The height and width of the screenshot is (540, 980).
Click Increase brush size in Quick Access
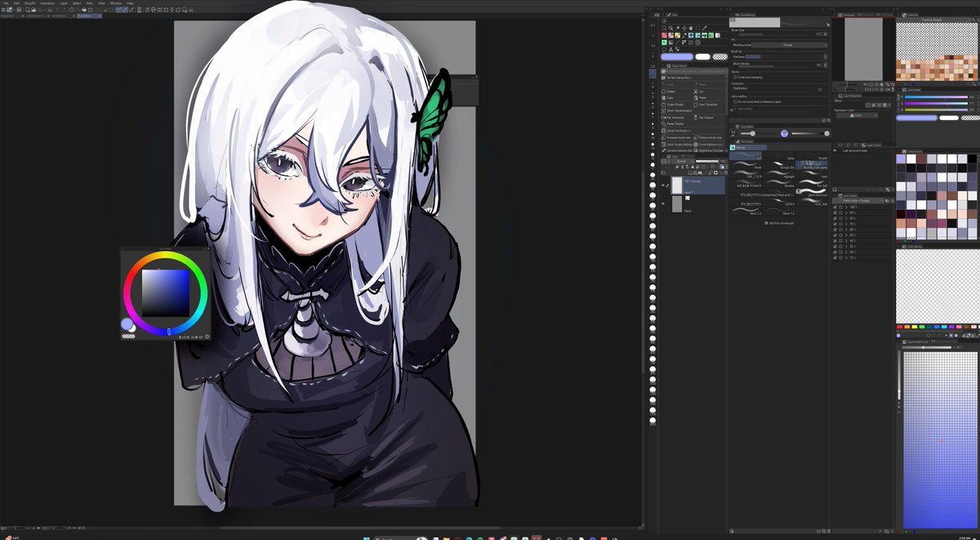676,137
